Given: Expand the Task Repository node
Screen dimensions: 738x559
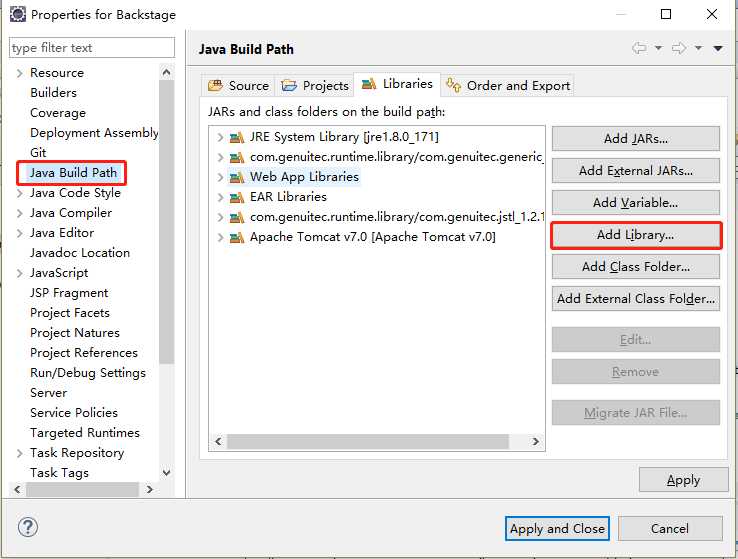Looking at the screenshot, I should 19,453.
